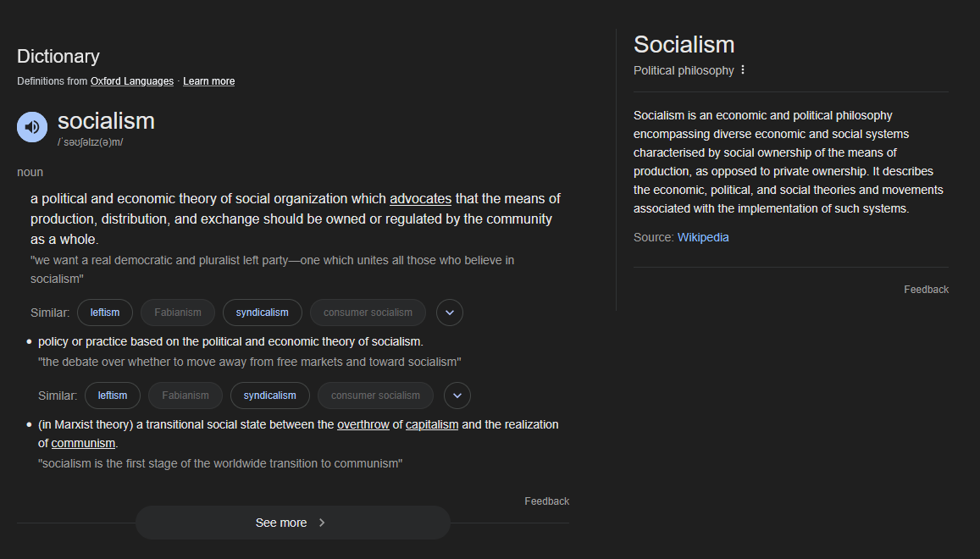Click See more definitions button
The image size is (980, 559).
click(292, 523)
